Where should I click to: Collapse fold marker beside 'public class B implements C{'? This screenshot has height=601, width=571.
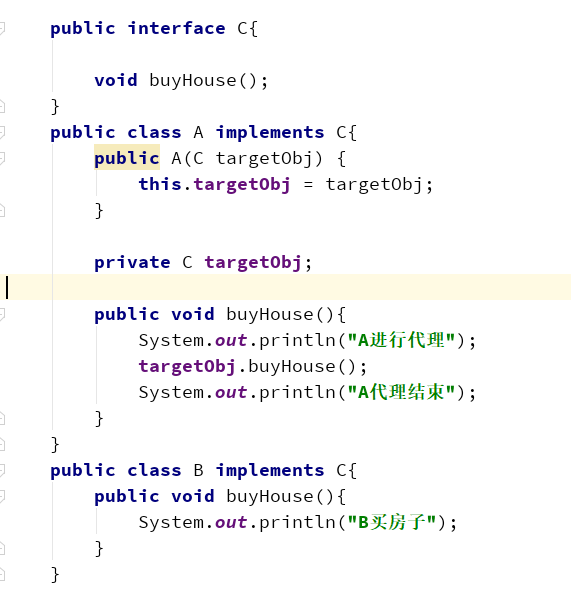(x=2, y=470)
